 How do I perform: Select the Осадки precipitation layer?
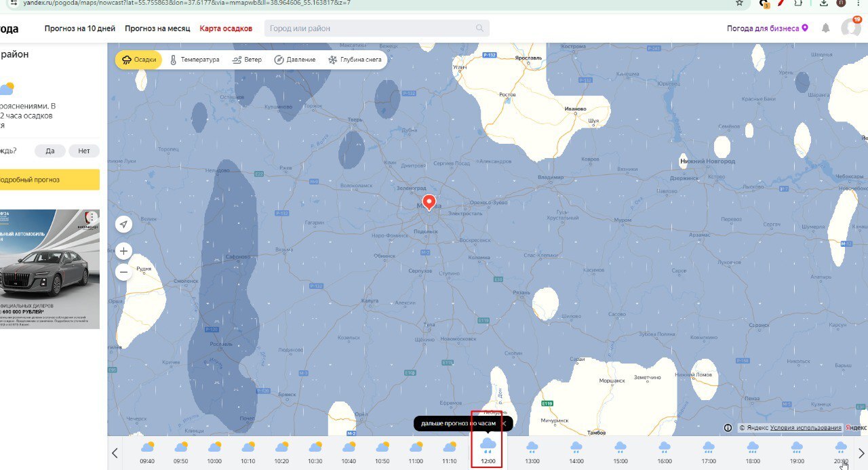tap(138, 60)
